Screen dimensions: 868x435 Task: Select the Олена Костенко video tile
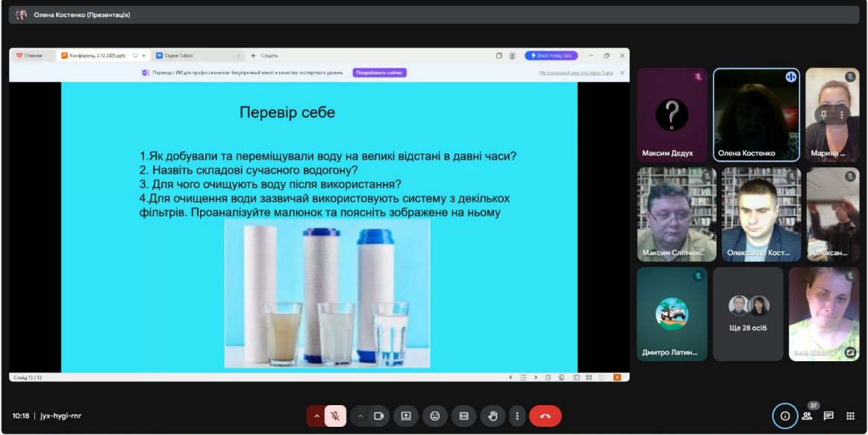click(756, 115)
